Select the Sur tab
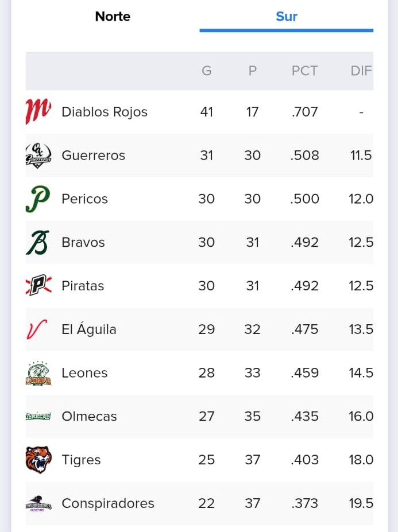The width and height of the screenshot is (398, 532). click(286, 16)
